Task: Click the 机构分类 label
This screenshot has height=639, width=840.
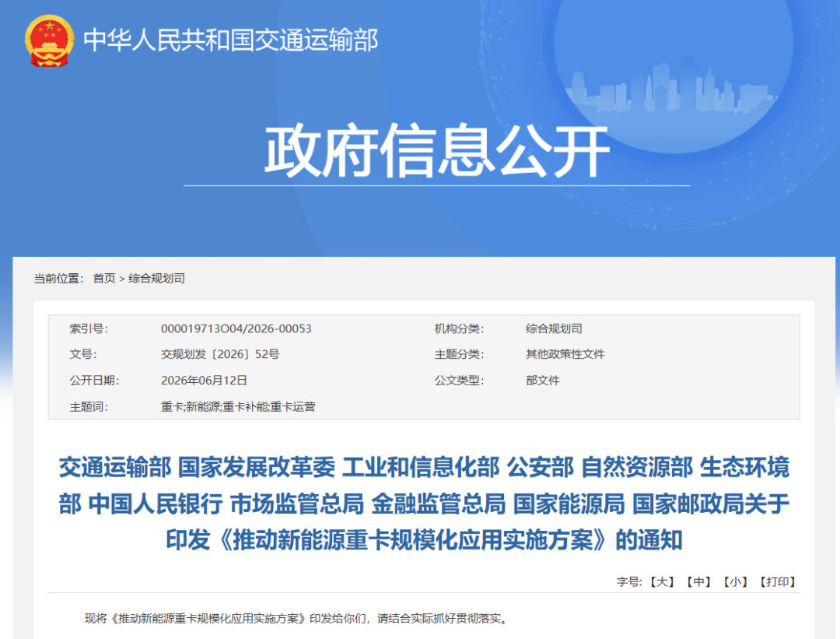Action: pos(460,328)
